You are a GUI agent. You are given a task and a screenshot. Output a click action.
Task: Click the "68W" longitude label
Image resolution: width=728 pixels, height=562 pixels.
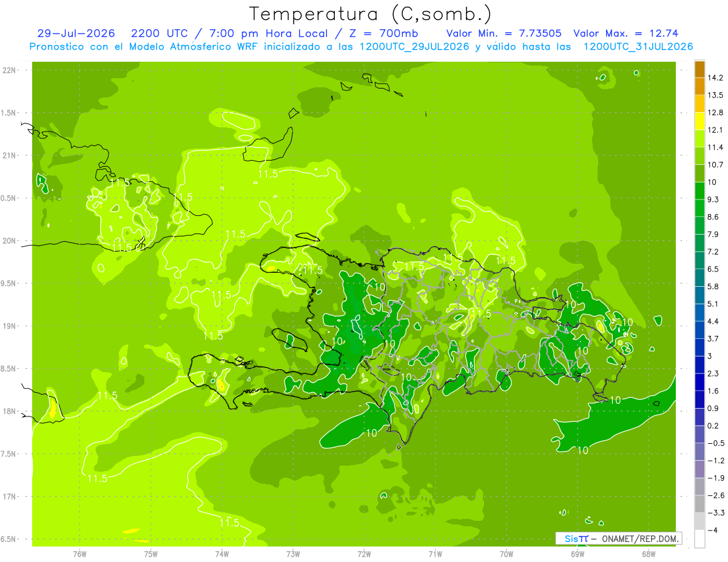648,554
